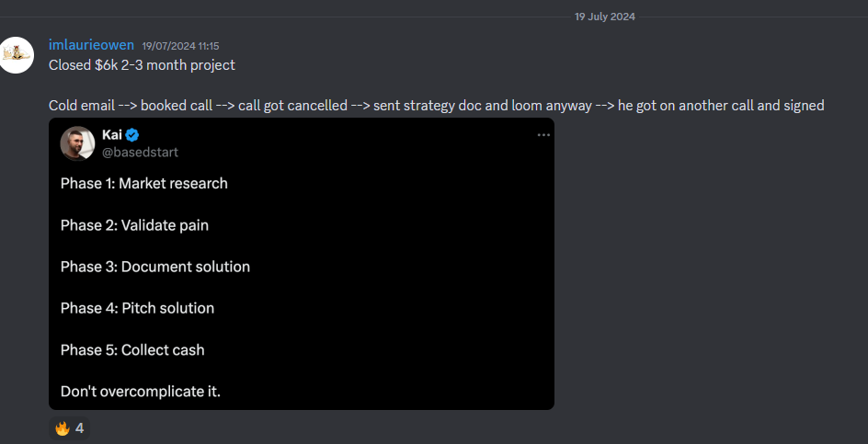868x444 pixels.
Task: Click the 19/07/2024 11:15 message timestamp
Action: click(180, 46)
